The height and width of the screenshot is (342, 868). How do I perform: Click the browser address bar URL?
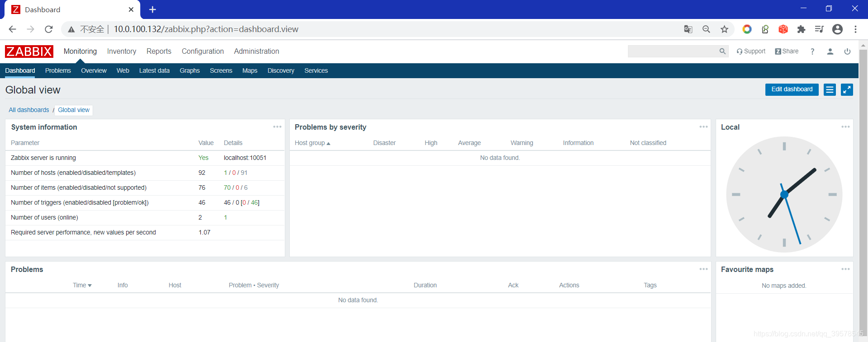(x=206, y=29)
